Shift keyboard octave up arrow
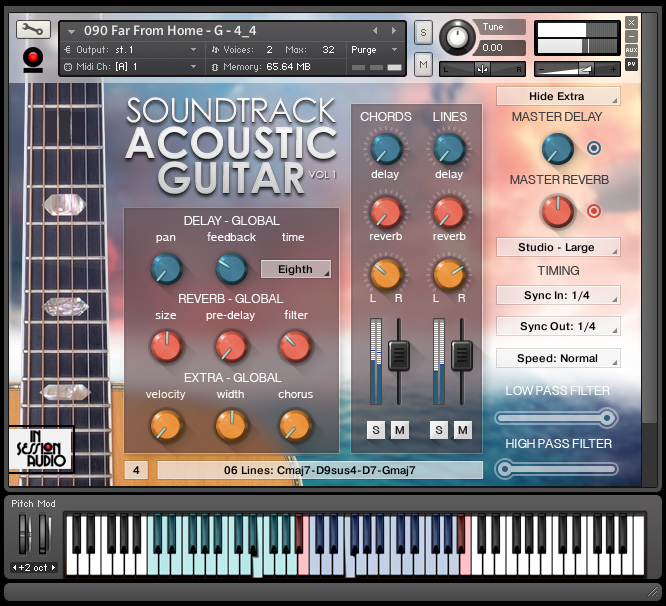The height and width of the screenshot is (606, 666). (x=53, y=567)
